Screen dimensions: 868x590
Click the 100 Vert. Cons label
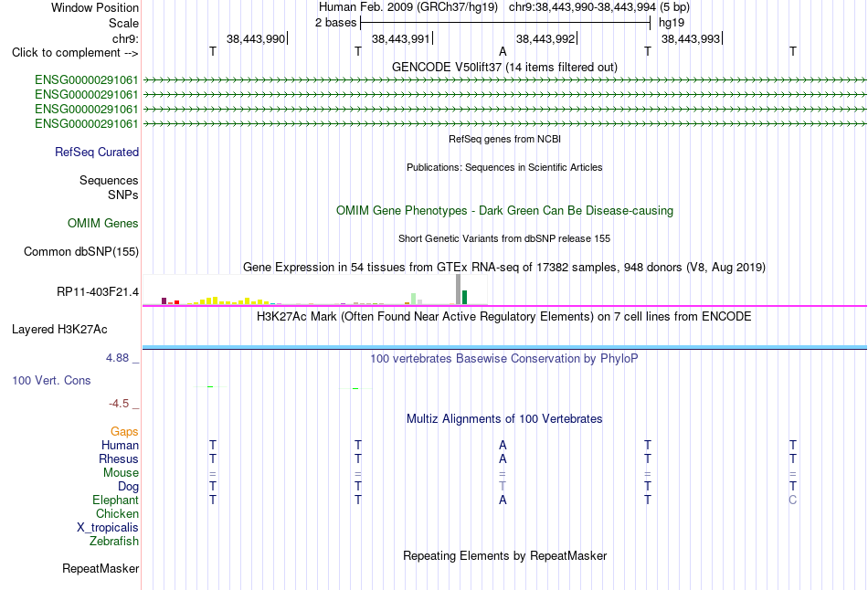click(x=51, y=380)
